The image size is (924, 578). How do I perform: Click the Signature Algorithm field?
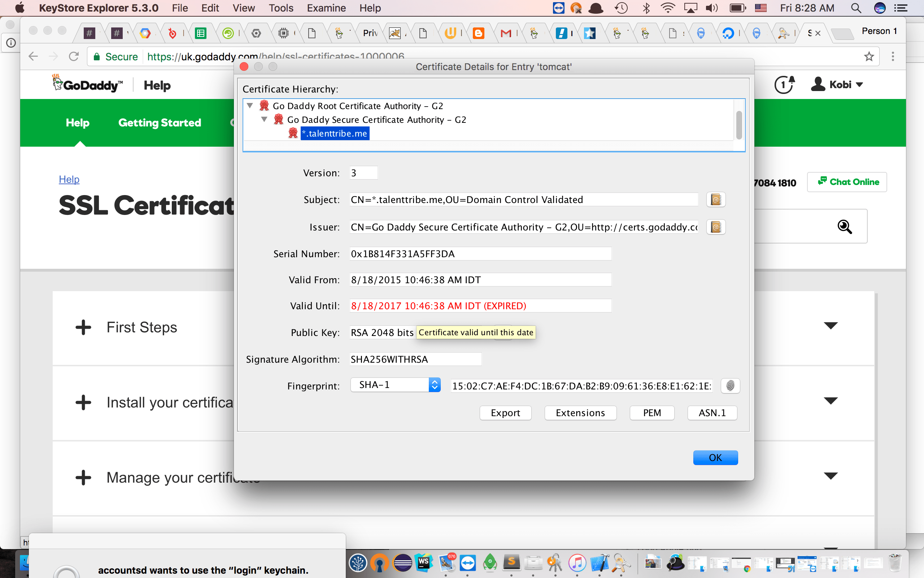415,359
